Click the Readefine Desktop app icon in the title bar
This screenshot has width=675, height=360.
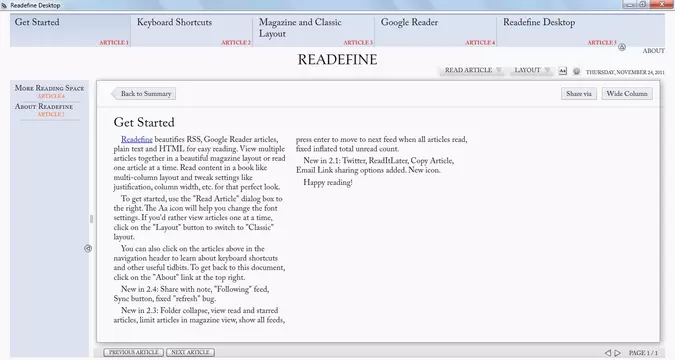click(x=4, y=6)
